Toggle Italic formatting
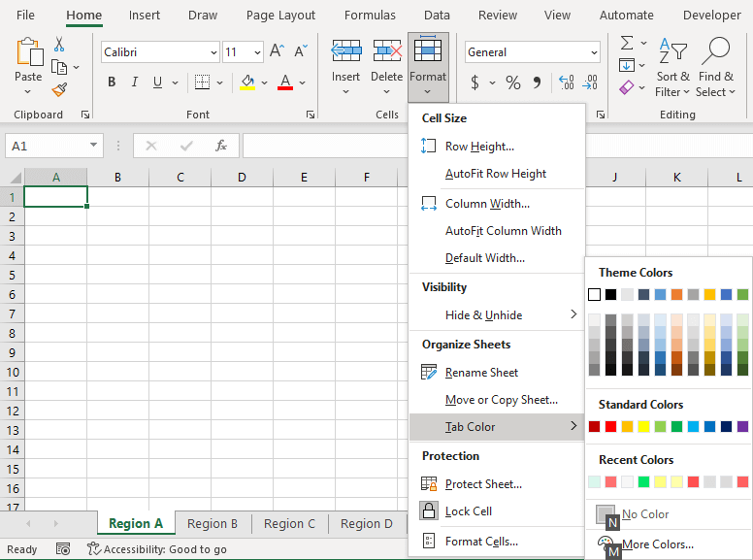Viewport: 753px width, 560px height. click(x=135, y=82)
